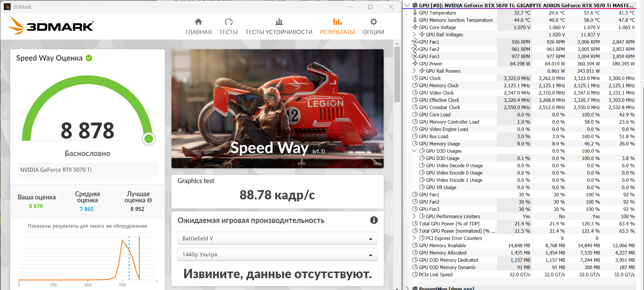
Task: Click the gauge icon beside GPU D3D Usages
Action: [x=422, y=151]
